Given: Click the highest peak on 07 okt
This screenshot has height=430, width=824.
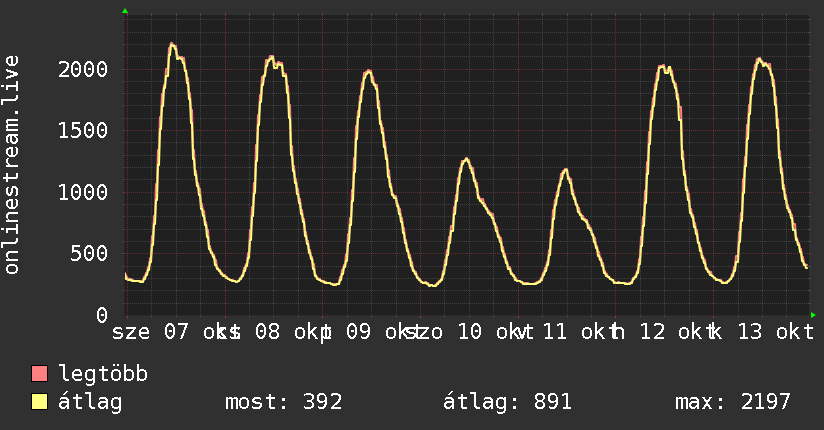Looking at the screenshot, I should [172, 44].
